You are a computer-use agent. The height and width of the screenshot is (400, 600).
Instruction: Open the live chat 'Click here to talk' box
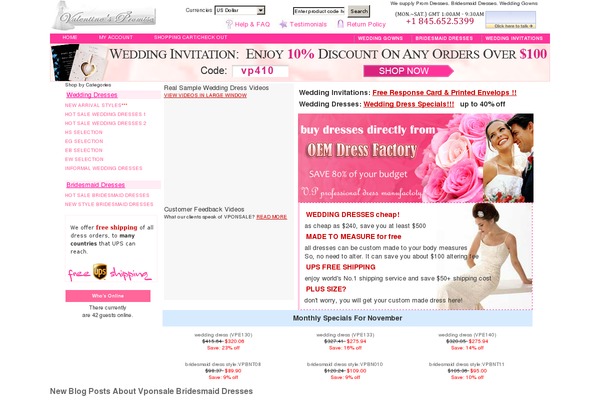[x=510, y=20]
